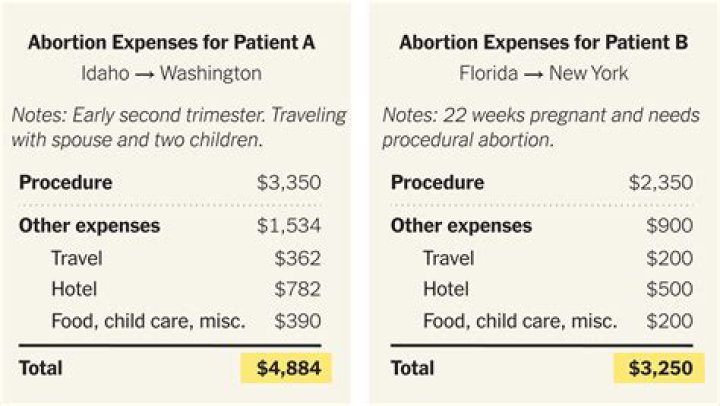Screen dimensions: 720x406
Task: Click Patient A's Travel amount $362
Action: [x=298, y=258]
